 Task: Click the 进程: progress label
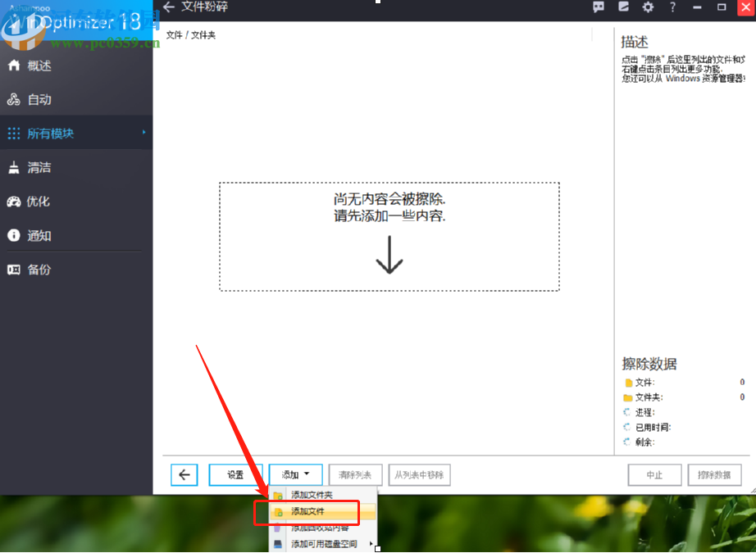pos(645,412)
